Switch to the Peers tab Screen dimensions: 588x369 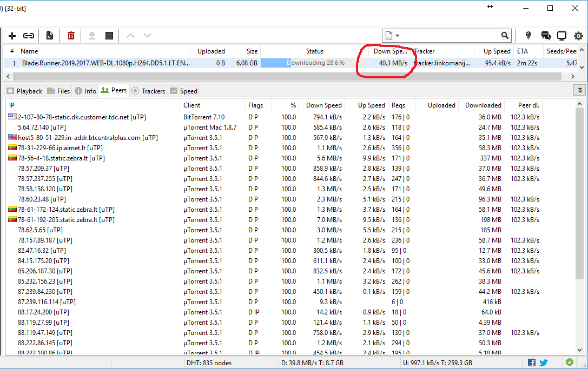click(x=114, y=90)
